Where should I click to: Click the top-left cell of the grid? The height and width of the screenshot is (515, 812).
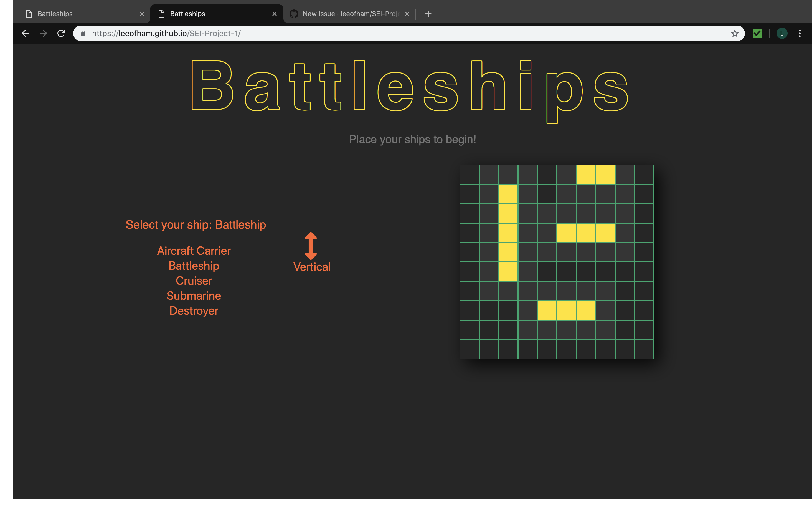[x=470, y=175]
